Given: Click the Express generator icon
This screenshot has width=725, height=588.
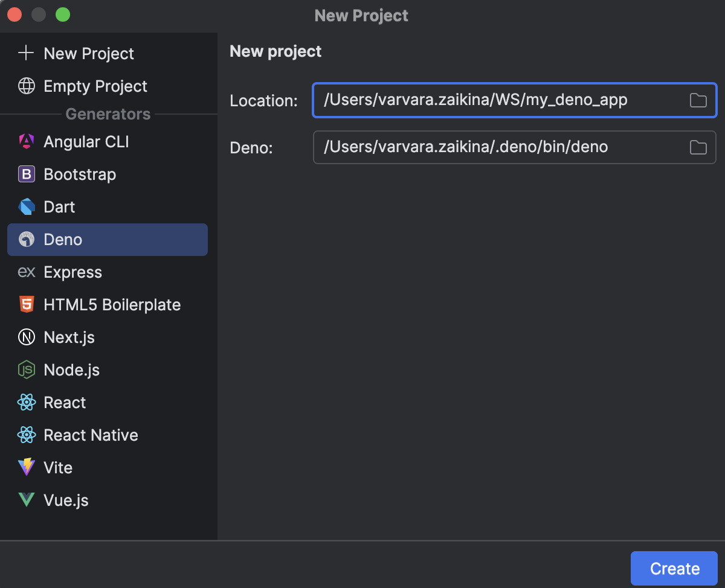Looking at the screenshot, I should 27,272.
